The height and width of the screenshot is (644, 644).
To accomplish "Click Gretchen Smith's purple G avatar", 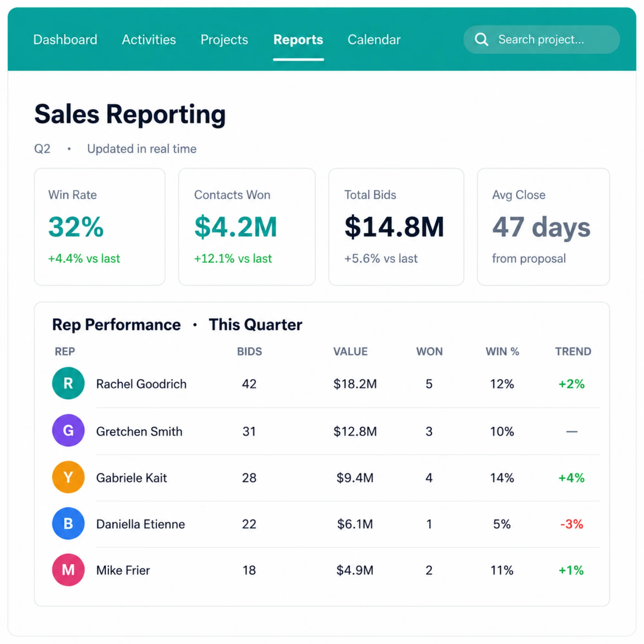I will coord(68,430).
